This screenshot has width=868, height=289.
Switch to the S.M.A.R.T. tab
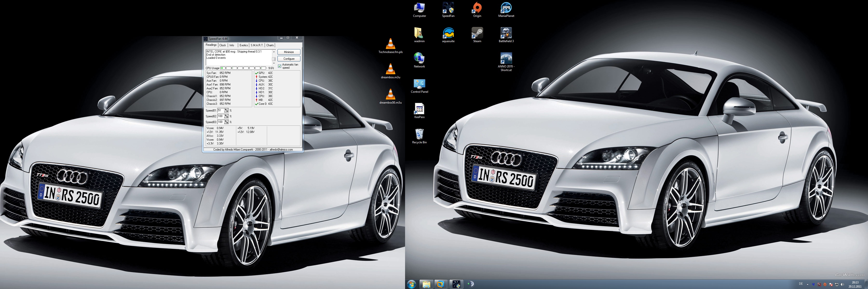(257, 45)
